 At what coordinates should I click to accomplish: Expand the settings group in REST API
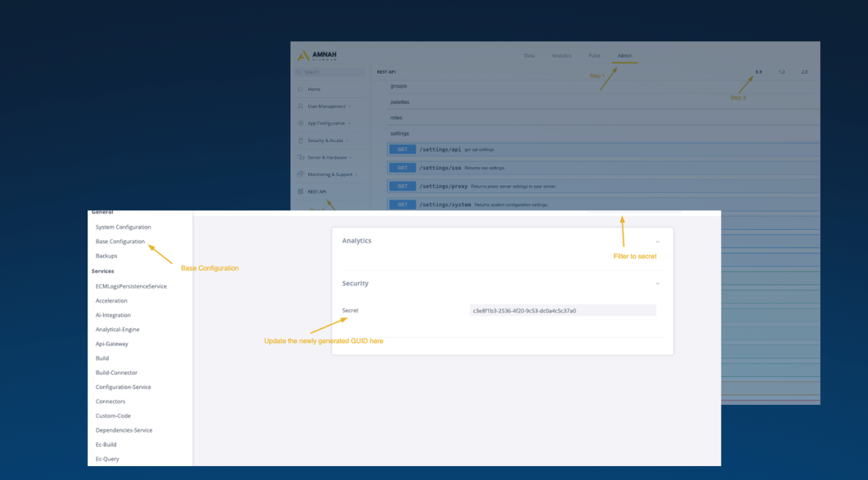[399, 133]
